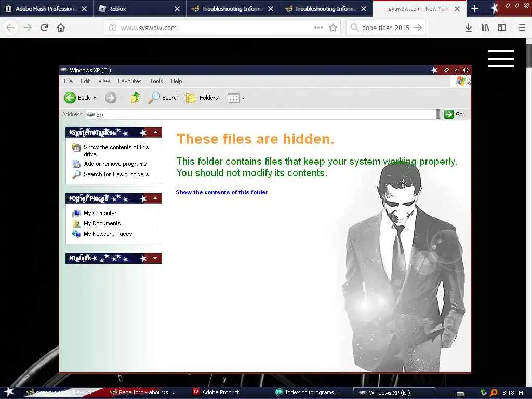Expand the Address bar dropdown arrow
The image size is (532, 399).
(x=437, y=114)
